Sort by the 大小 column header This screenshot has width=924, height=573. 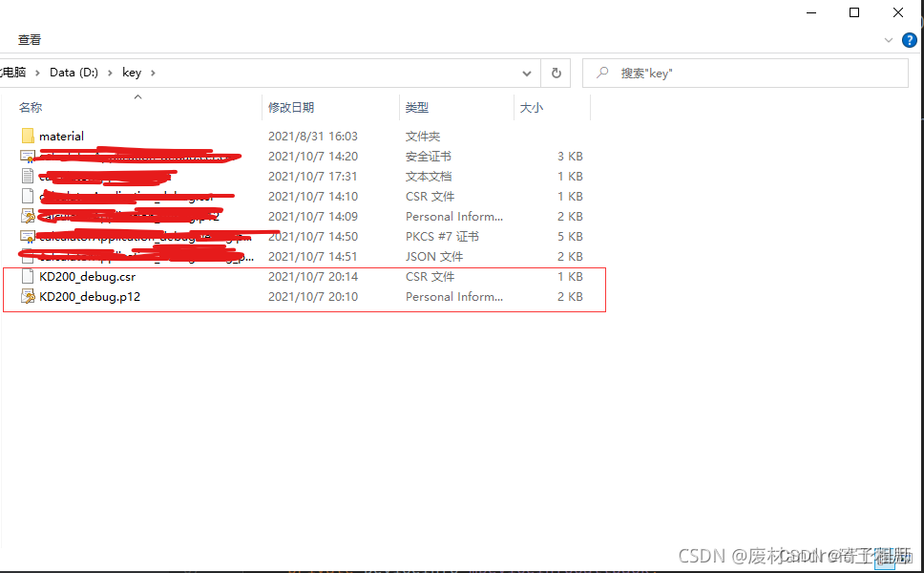click(531, 107)
